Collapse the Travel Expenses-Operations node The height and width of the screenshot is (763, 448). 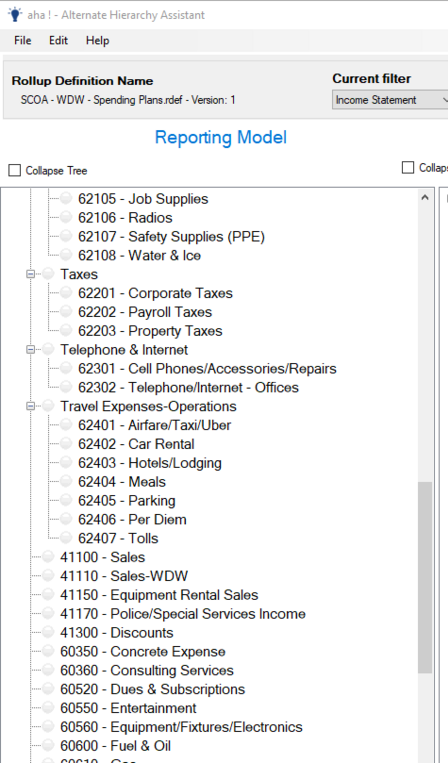click(31, 406)
